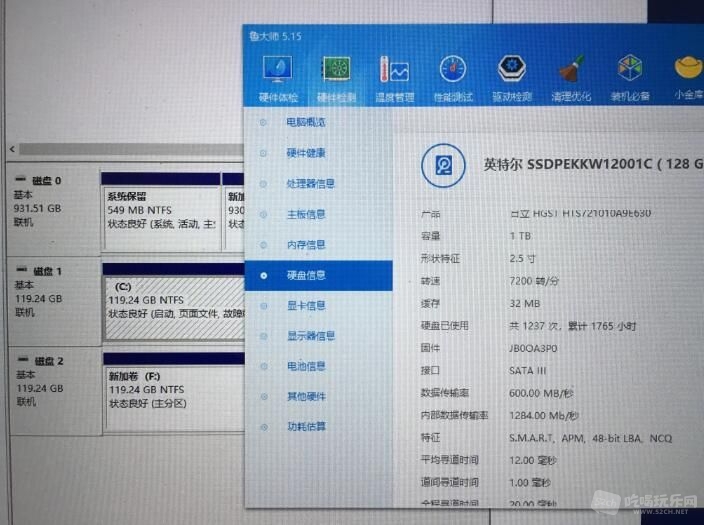Click the 共 1237 次 usage value
The width and height of the screenshot is (704, 525).
coord(572,326)
